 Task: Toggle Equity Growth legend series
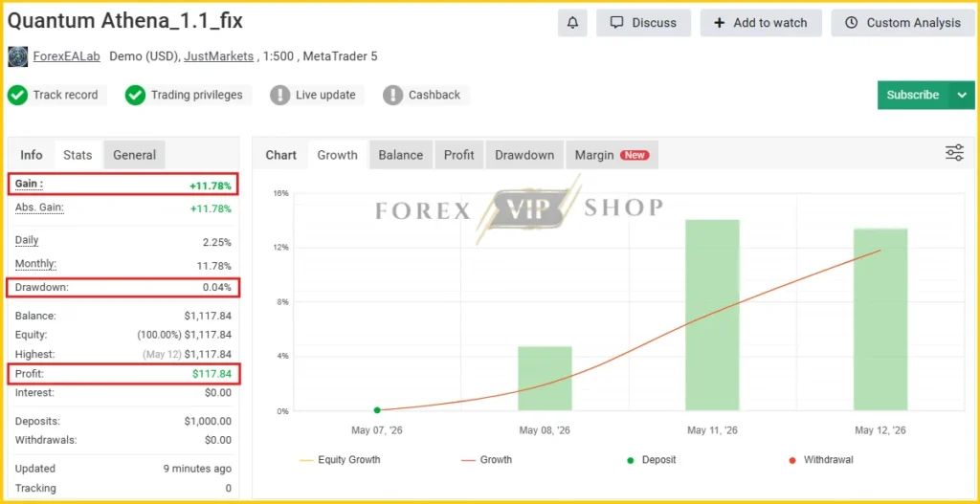click(x=340, y=460)
